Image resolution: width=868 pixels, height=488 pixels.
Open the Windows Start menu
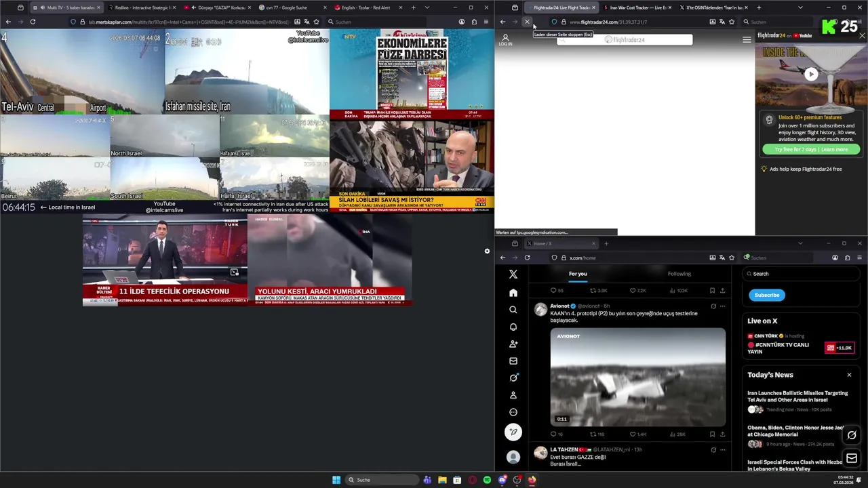pyautogui.click(x=336, y=480)
